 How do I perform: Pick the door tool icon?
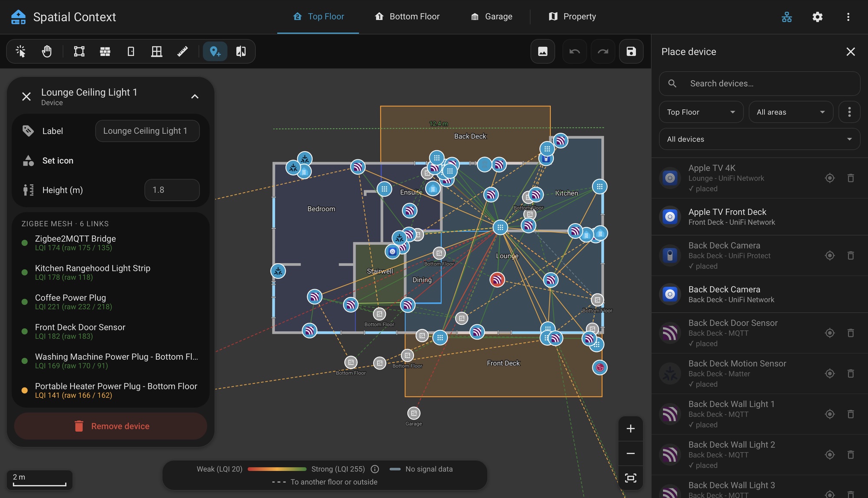pyautogui.click(x=131, y=52)
